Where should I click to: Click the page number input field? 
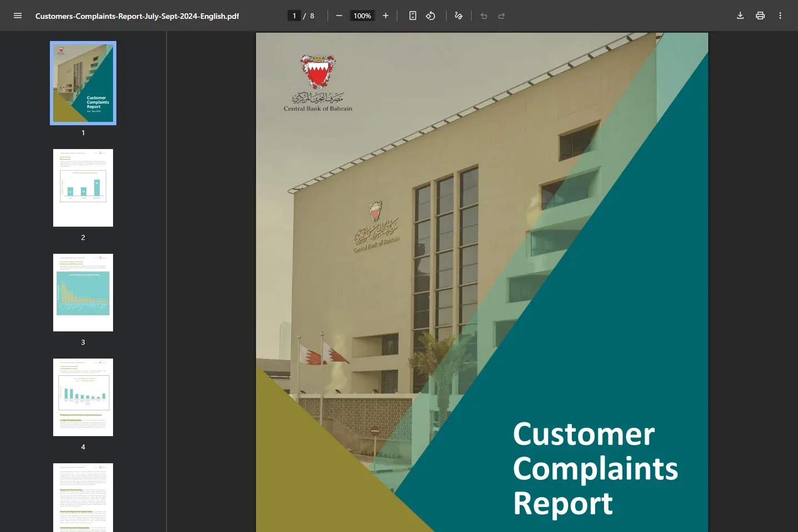tap(294, 16)
